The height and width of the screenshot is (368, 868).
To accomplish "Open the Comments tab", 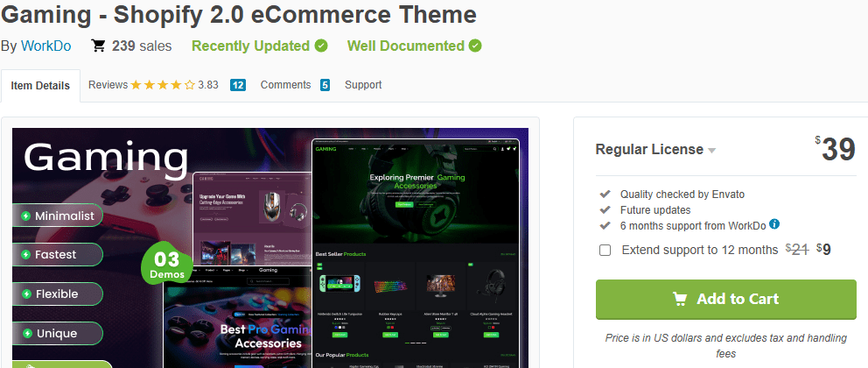I will (285, 85).
